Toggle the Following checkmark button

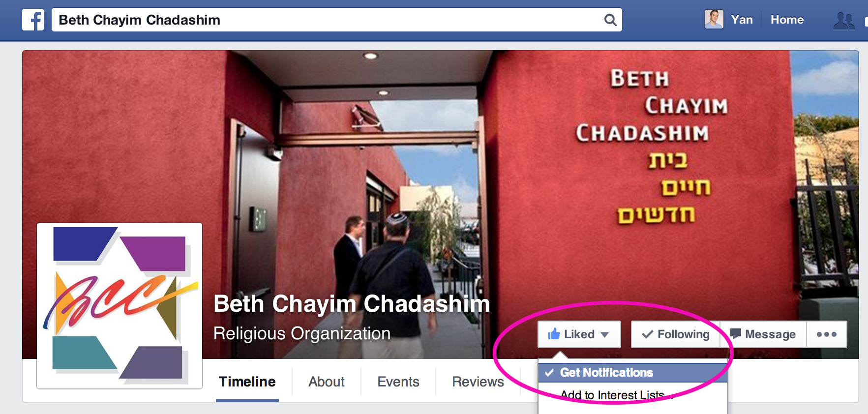(x=676, y=334)
